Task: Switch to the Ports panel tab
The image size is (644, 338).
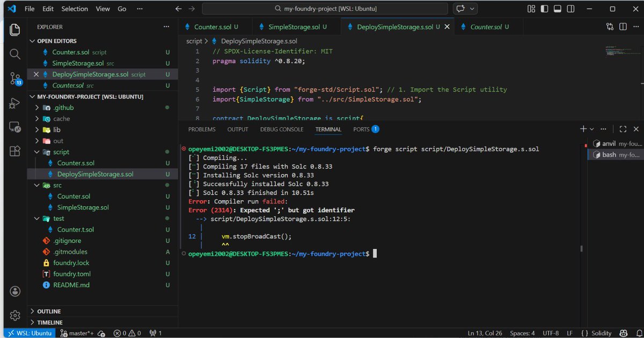Action: pos(366,130)
